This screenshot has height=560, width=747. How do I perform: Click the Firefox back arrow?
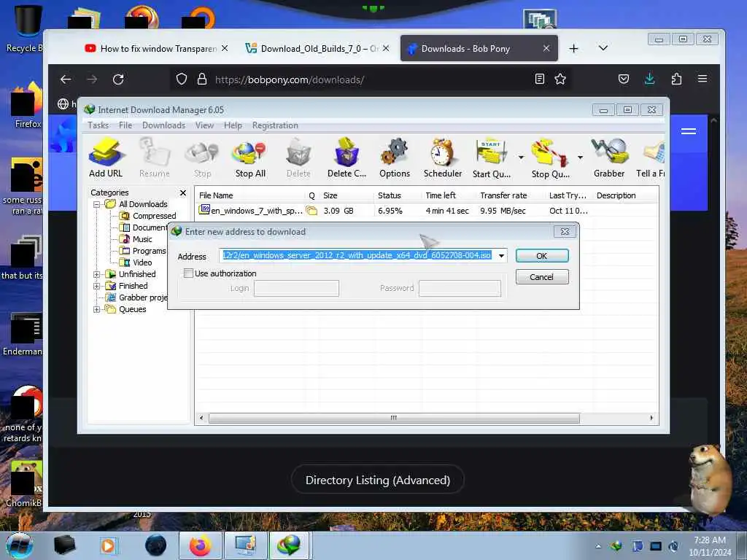click(66, 79)
